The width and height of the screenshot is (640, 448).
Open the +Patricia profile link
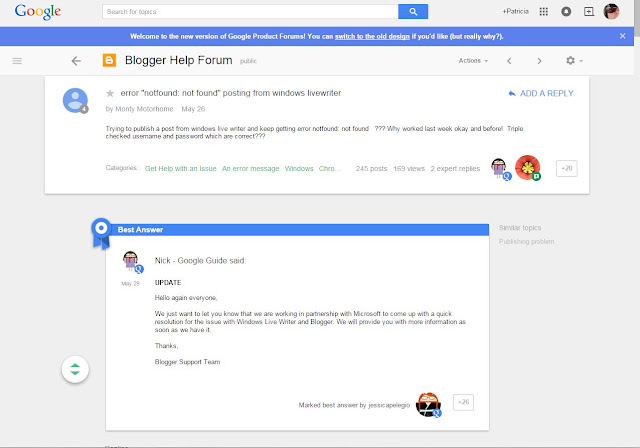(516, 11)
